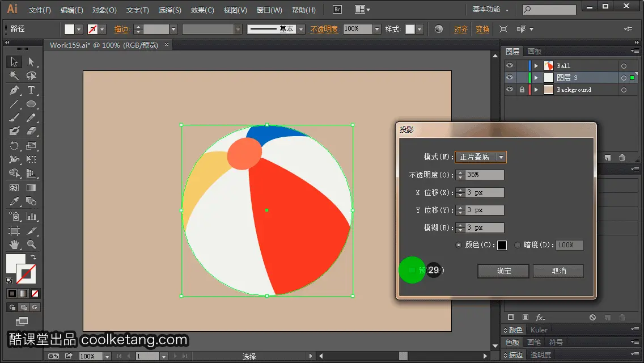The image size is (644, 363).
Task: Select the Gradient tool
Action: point(31,188)
